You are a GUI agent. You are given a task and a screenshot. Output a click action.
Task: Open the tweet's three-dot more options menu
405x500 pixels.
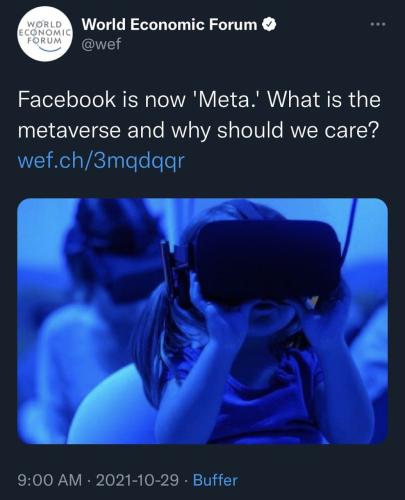coord(378,24)
